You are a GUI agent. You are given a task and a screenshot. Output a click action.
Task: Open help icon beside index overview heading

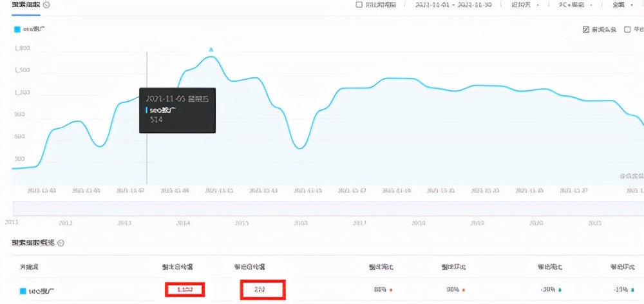coord(61,243)
